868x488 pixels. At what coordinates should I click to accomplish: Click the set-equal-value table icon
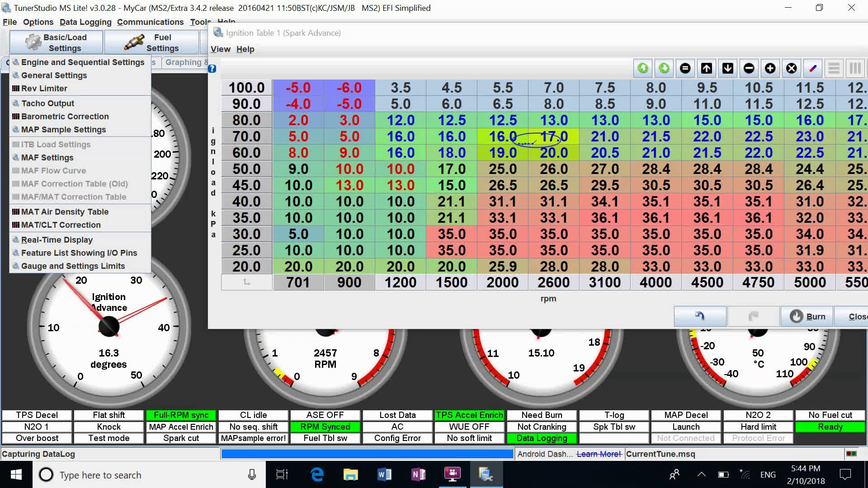tap(685, 68)
